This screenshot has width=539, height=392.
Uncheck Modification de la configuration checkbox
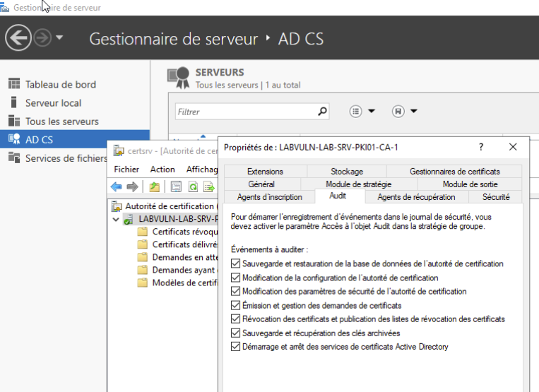[235, 278]
